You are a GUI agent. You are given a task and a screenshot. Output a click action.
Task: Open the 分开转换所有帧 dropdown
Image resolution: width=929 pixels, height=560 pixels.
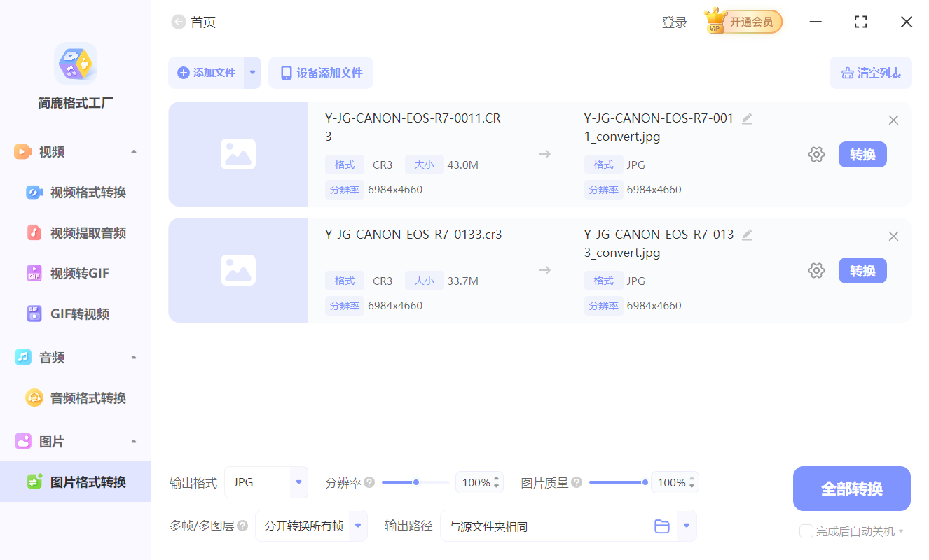(311, 526)
